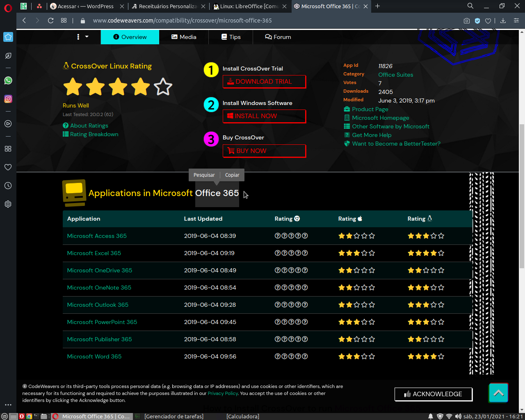
Task: Open the Privacy Policy link
Action: (x=223, y=393)
